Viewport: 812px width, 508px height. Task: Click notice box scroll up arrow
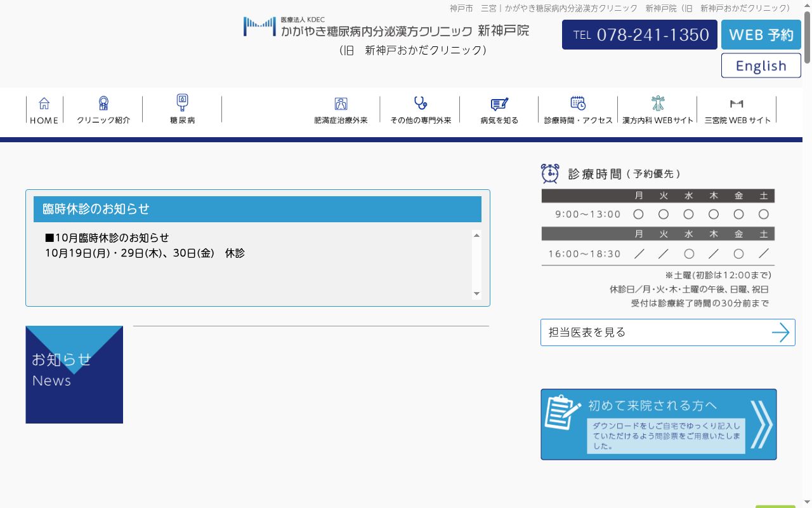[477, 236]
